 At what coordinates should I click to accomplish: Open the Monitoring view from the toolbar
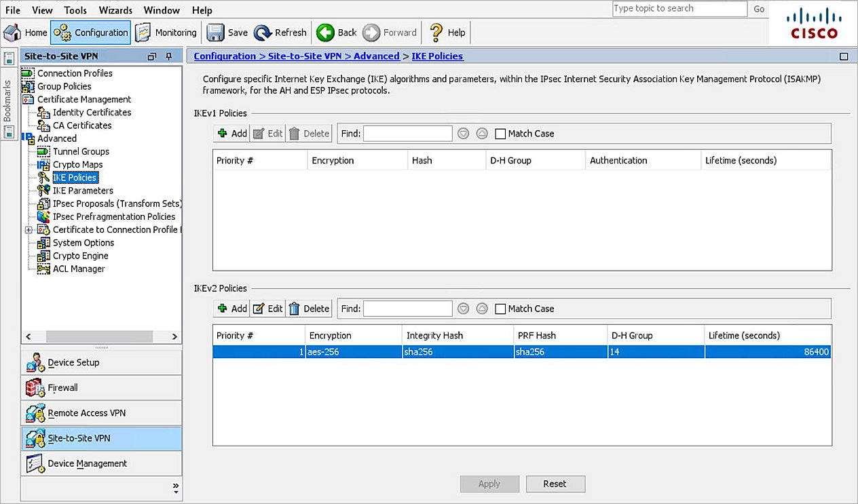143,33
